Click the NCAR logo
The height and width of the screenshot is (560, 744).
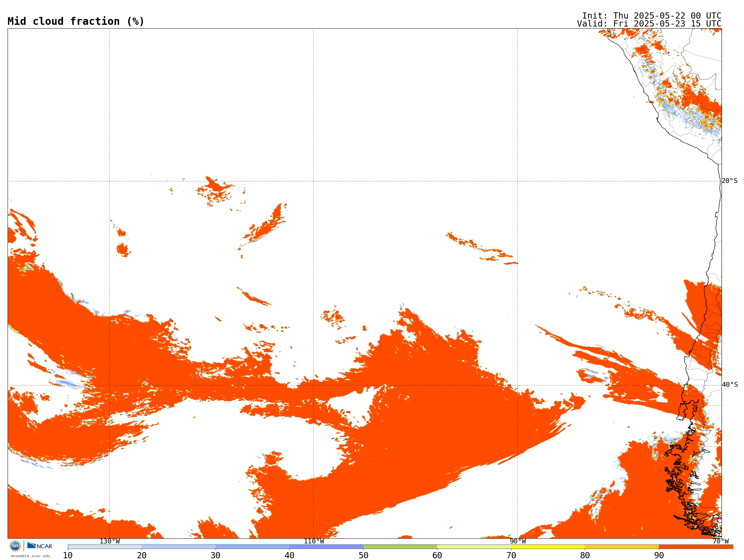tap(40, 546)
